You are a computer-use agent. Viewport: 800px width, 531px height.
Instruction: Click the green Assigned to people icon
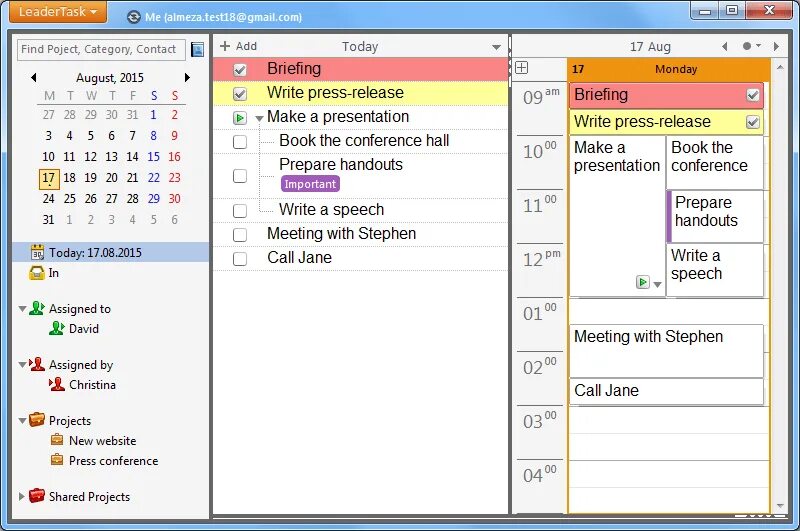click(x=37, y=308)
